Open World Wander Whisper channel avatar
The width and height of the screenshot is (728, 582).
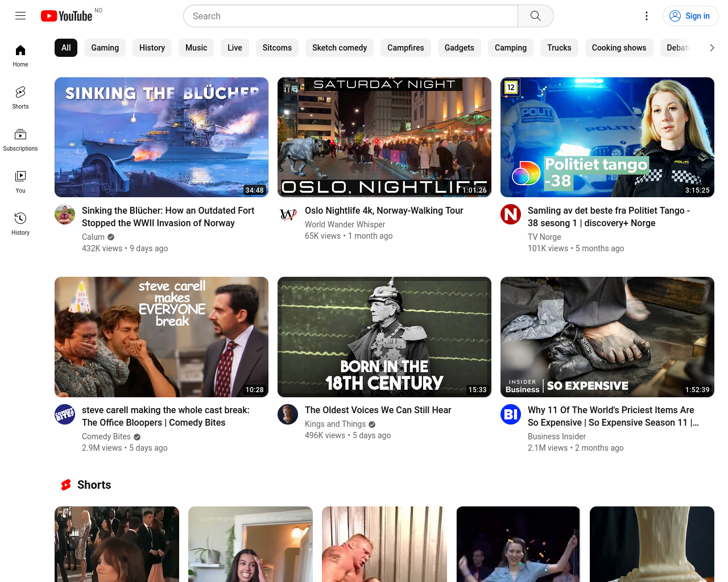coord(288,214)
